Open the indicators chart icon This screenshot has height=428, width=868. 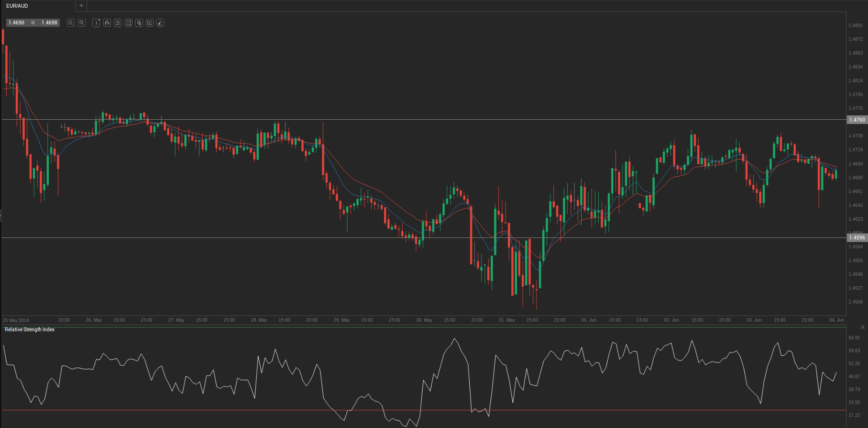coord(129,23)
